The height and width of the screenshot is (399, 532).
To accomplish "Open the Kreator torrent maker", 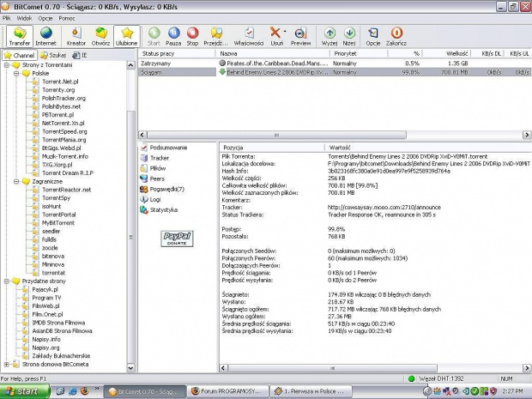I will 76,36.
